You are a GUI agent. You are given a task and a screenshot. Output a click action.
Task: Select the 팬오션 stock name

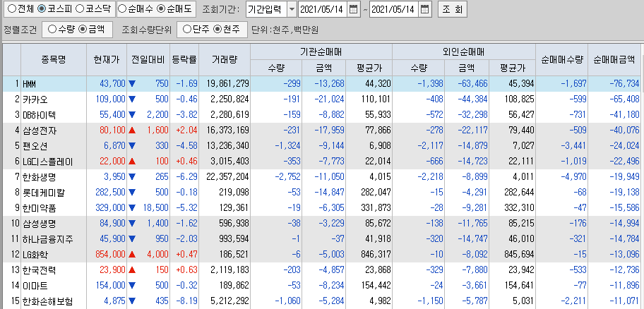tap(35, 146)
